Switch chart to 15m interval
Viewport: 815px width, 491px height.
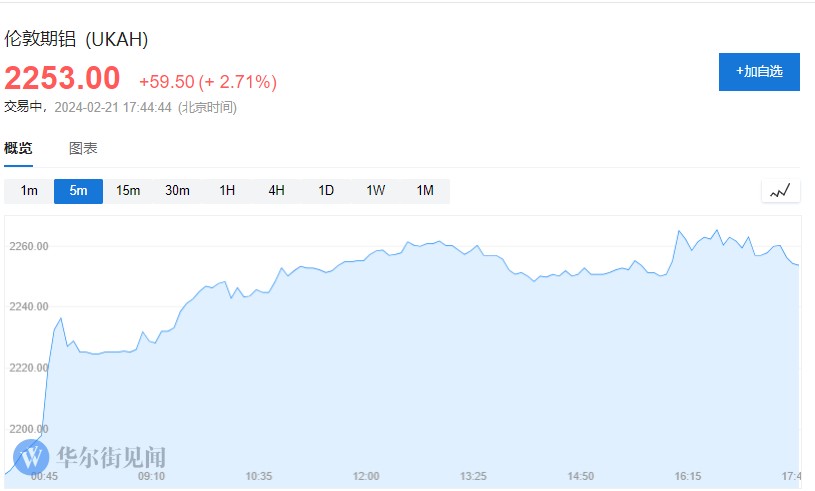coord(128,191)
